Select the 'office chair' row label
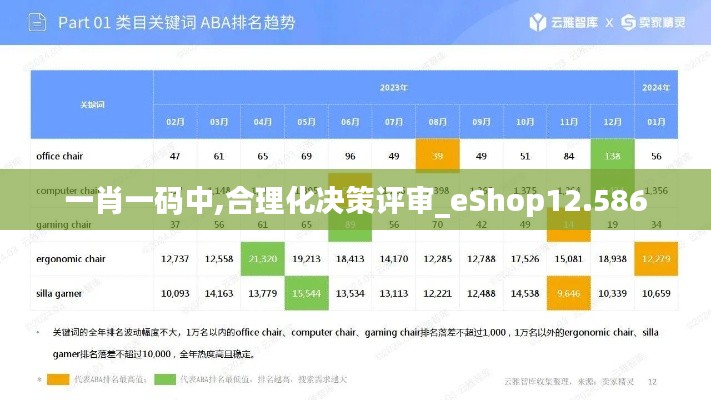This screenshot has width=711, height=400. [x=59, y=156]
